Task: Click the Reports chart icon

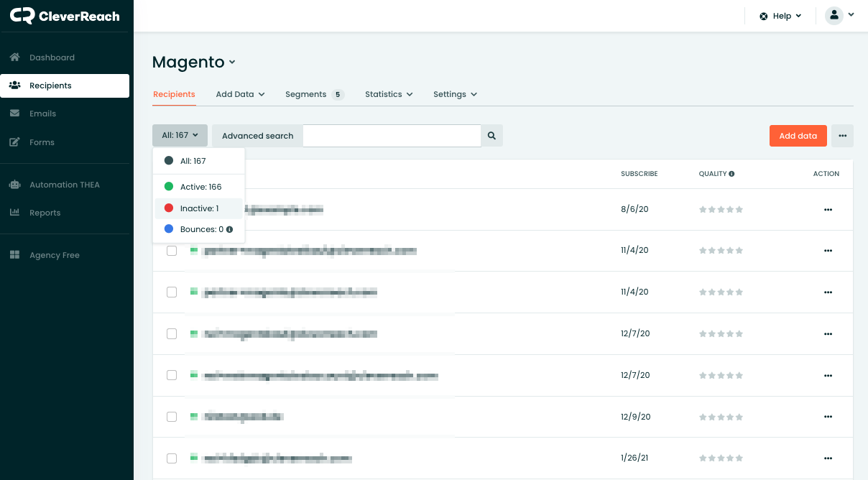Action: 14,213
